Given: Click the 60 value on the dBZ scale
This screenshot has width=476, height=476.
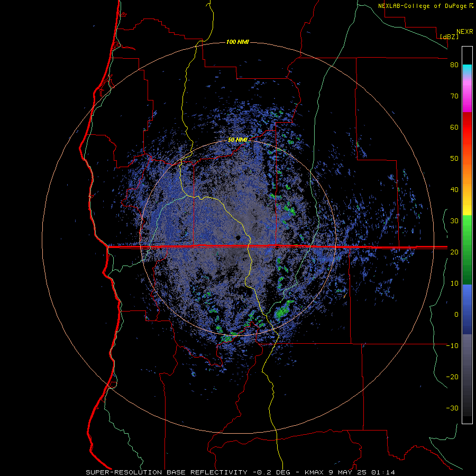Looking at the screenshot, I should pyautogui.click(x=454, y=127).
